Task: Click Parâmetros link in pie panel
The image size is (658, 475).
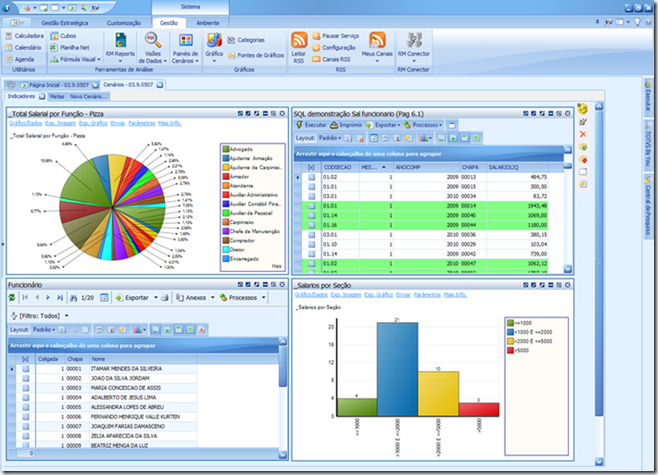Action: (x=141, y=123)
